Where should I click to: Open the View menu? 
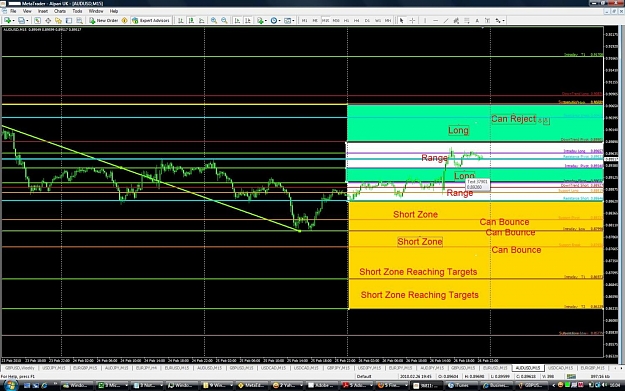tap(27, 11)
